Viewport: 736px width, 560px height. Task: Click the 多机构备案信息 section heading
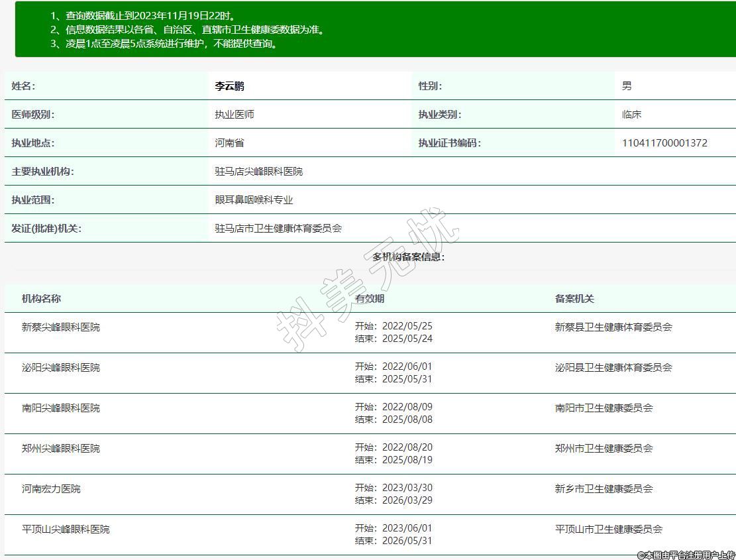click(408, 257)
